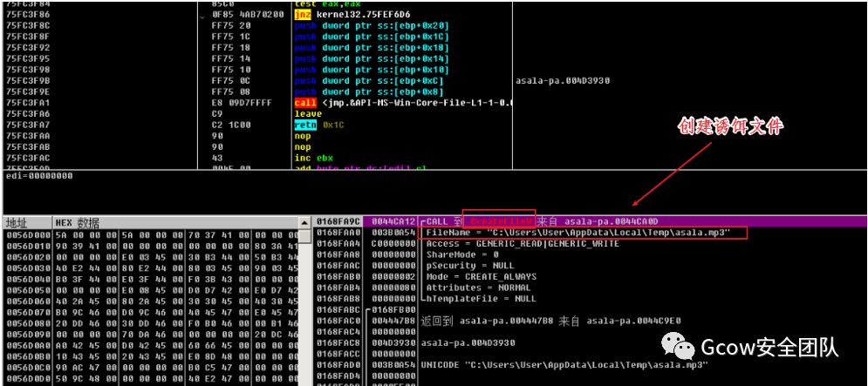The width and height of the screenshot is (868, 386).
Task: Select dump row 0056D090
Action: pyautogui.click(x=151, y=335)
